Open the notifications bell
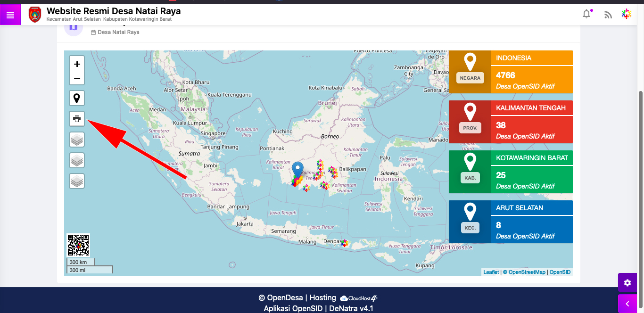Image resolution: width=644 pixels, height=313 pixels. coord(586,14)
